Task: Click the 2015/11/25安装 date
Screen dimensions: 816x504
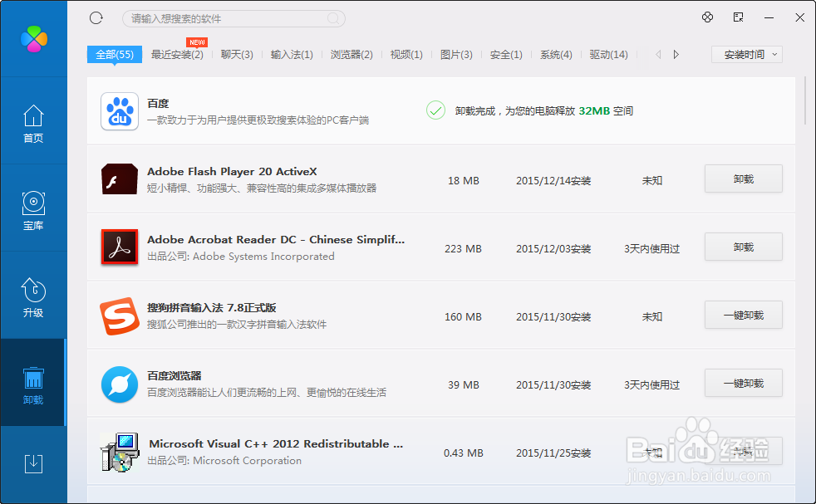Action: [553, 453]
